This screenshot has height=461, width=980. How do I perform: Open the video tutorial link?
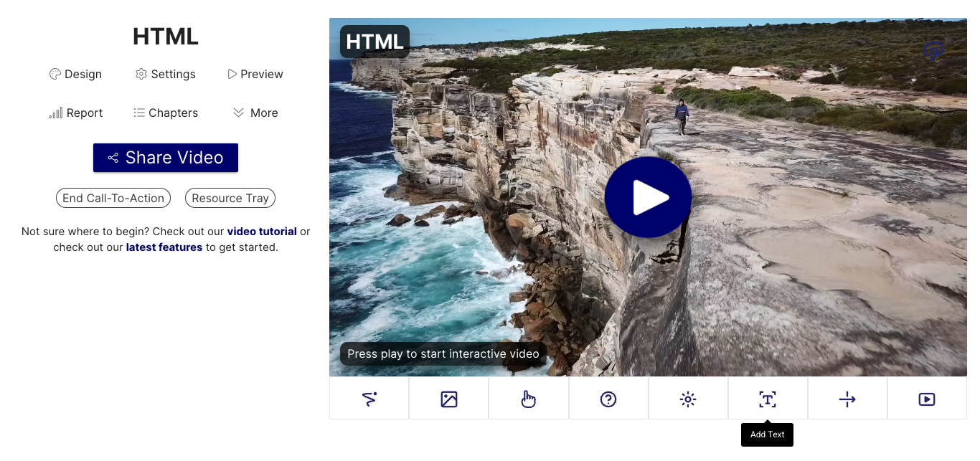(262, 232)
